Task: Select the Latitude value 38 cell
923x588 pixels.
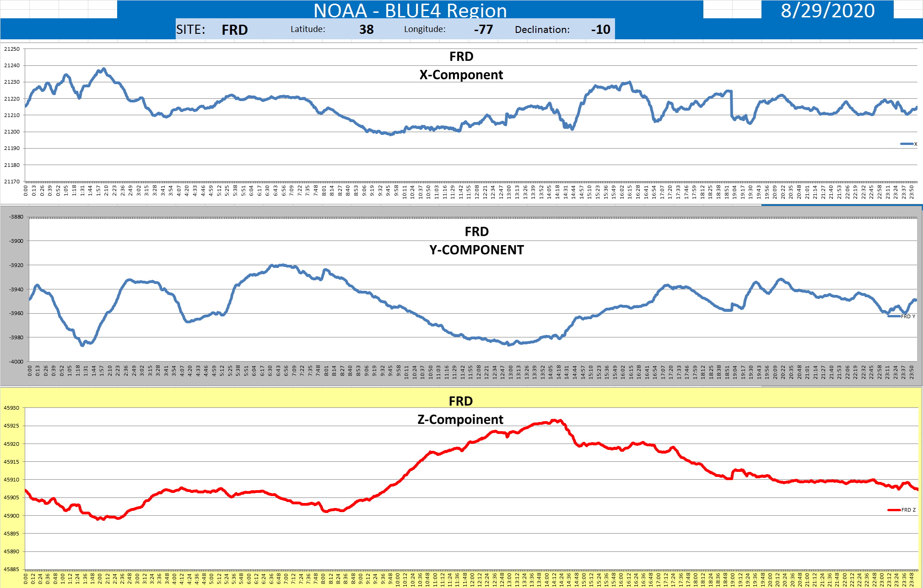Action: click(x=366, y=30)
